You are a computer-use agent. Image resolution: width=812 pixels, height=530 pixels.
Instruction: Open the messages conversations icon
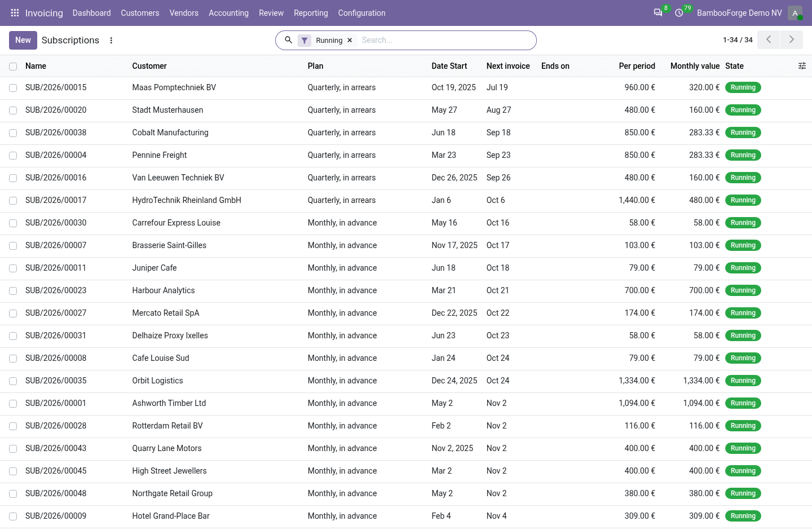coord(658,12)
